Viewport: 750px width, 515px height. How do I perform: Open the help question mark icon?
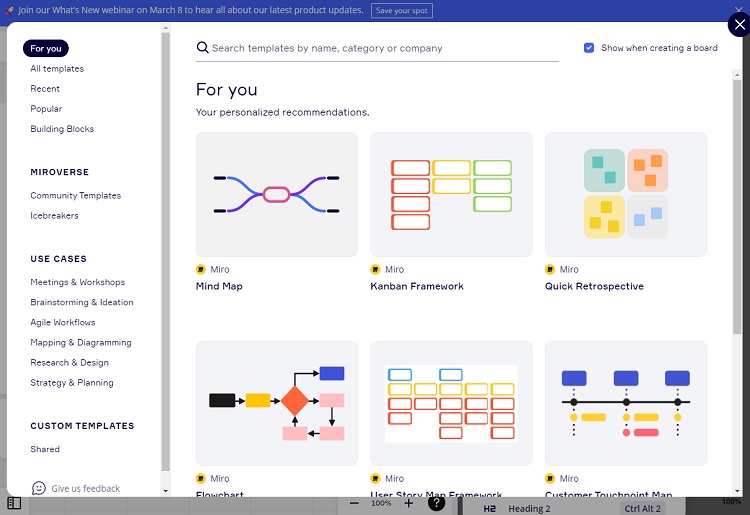(436, 503)
